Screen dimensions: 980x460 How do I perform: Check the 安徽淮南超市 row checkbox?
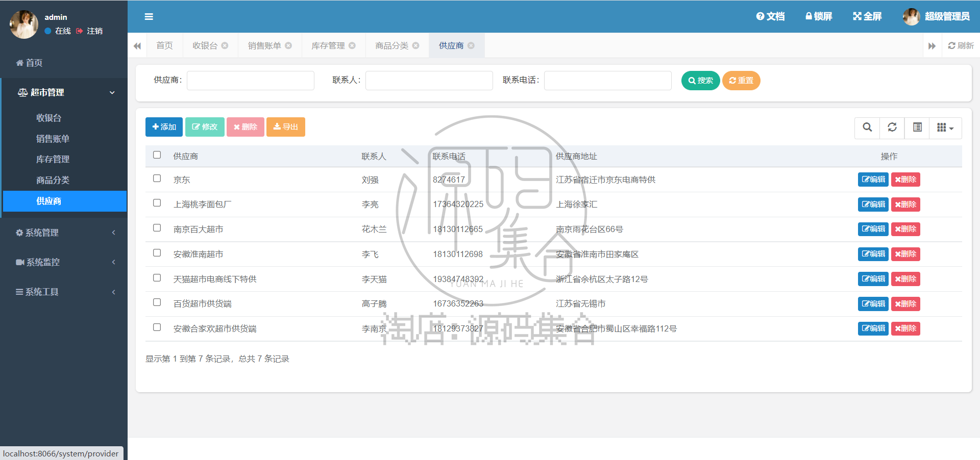(157, 253)
